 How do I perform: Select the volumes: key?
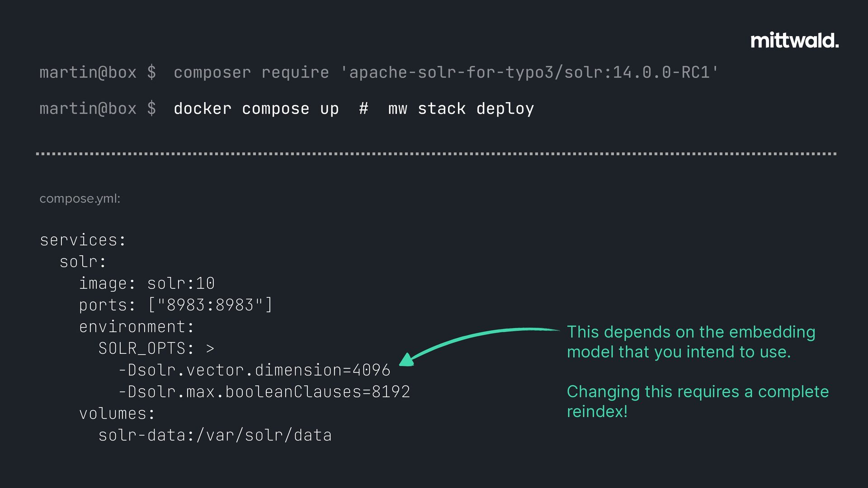tap(117, 413)
